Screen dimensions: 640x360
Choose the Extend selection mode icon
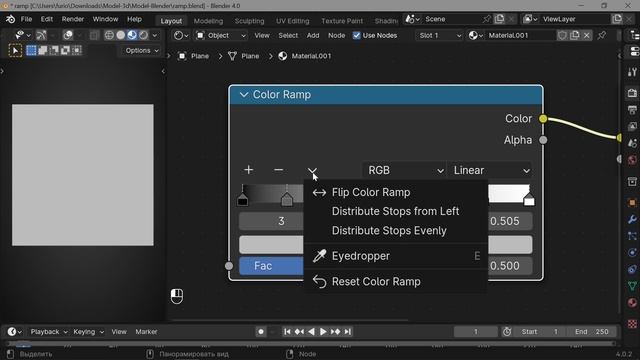click(42, 50)
